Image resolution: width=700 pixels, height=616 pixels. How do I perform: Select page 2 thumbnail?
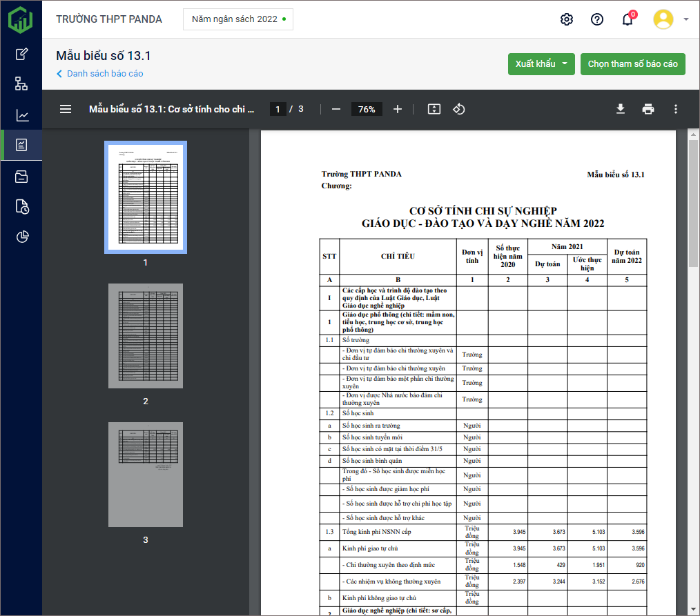click(x=146, y=336)
